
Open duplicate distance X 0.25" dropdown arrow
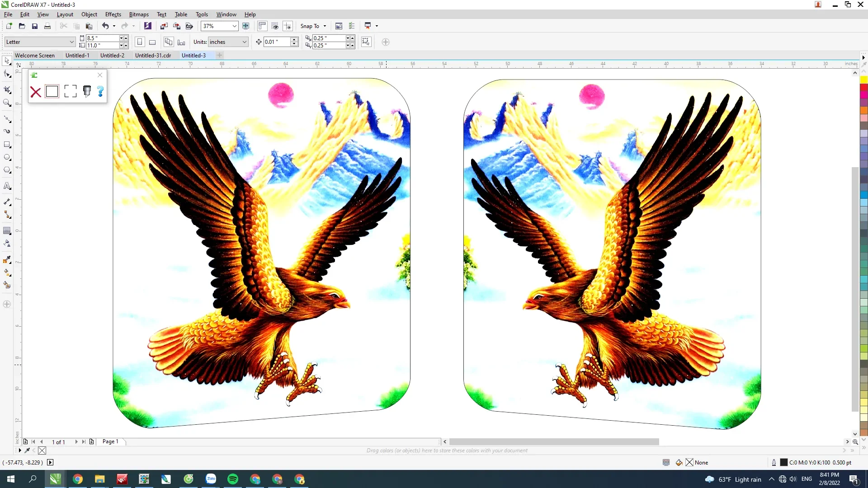348,38
